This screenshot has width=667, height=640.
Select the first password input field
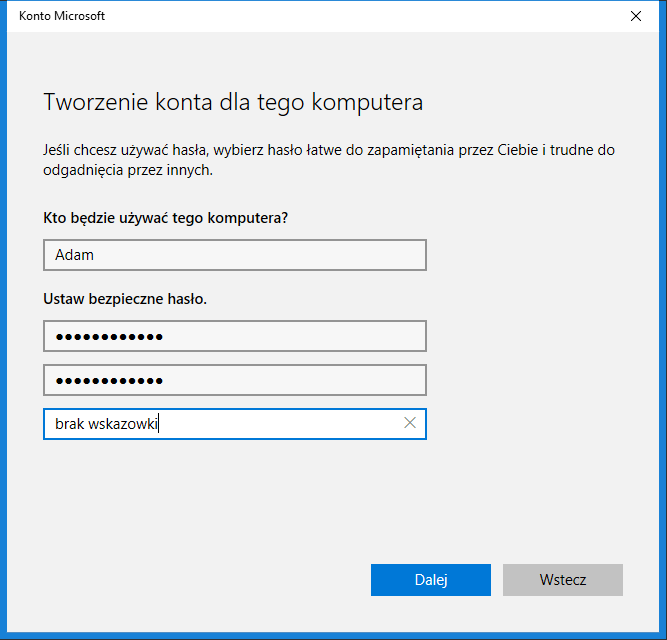click(x=235, y=336)
